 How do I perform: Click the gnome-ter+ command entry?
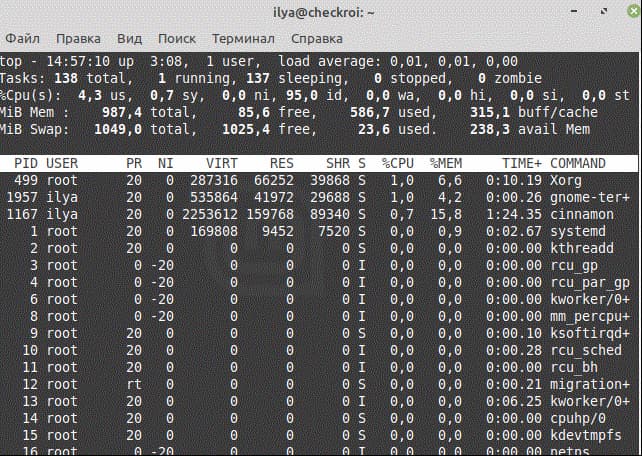[590, 197]
